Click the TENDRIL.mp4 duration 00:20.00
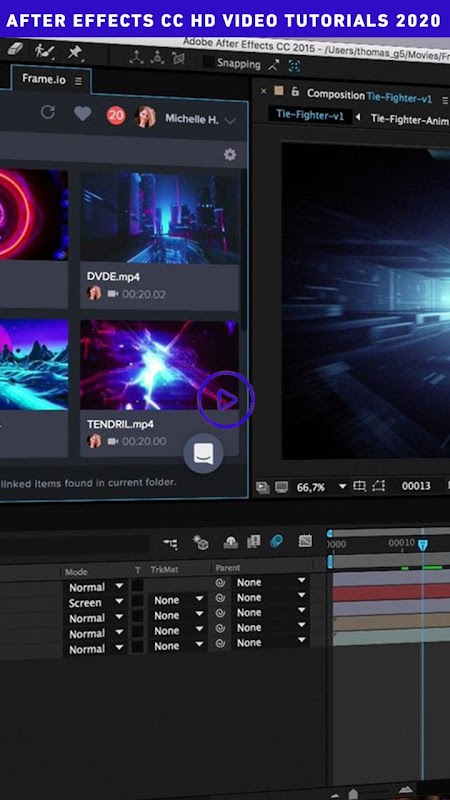 pos(144,441)
